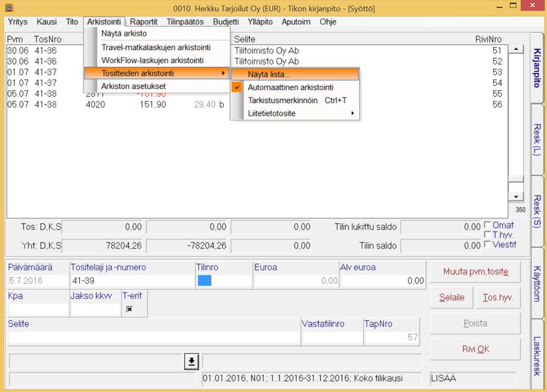Open the Budjetti menu
Viewport: 547px width, 392px height.
226,22
